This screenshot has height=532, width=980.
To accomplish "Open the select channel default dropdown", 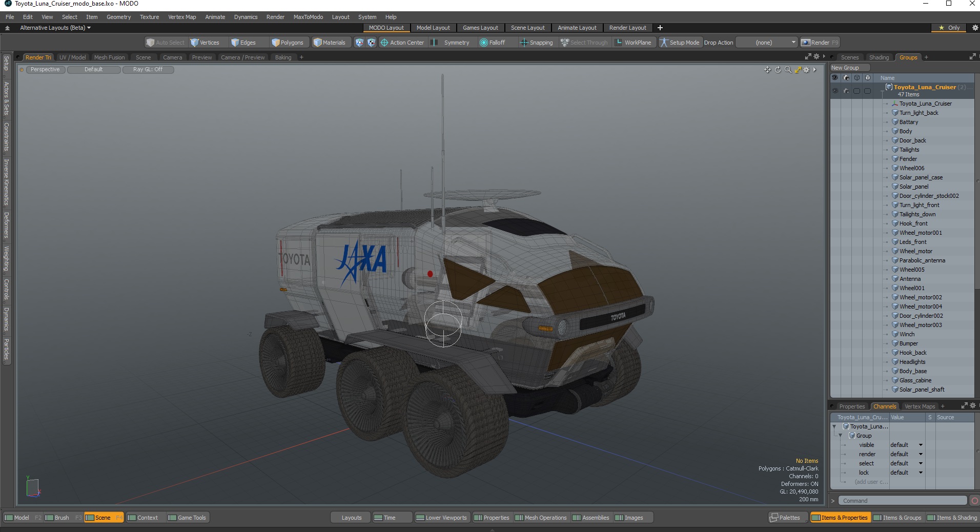I will (906, 463).
